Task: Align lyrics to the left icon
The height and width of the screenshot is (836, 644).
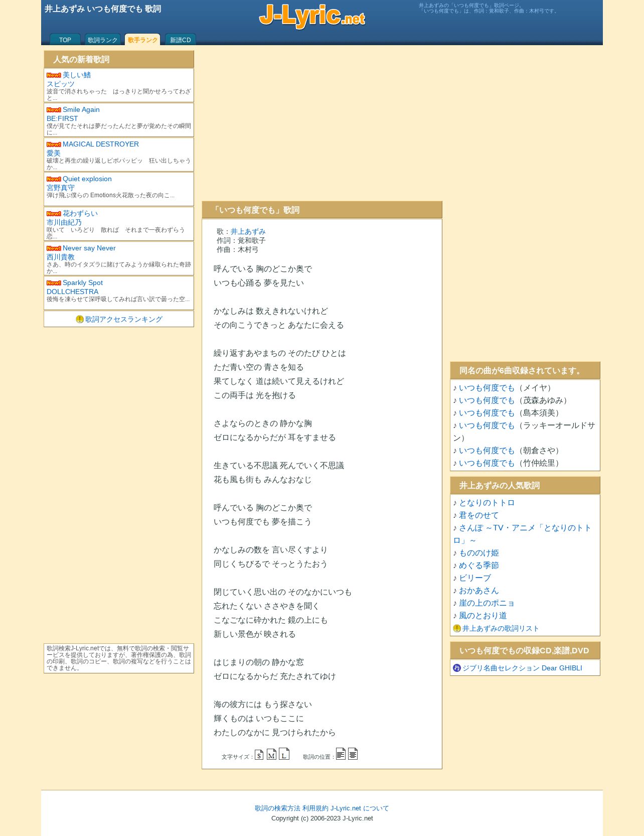Action: click(341, 754)
